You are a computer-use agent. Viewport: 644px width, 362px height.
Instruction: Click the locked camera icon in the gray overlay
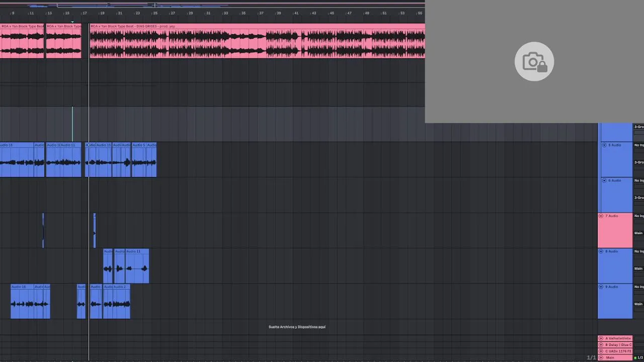(534, 61)
